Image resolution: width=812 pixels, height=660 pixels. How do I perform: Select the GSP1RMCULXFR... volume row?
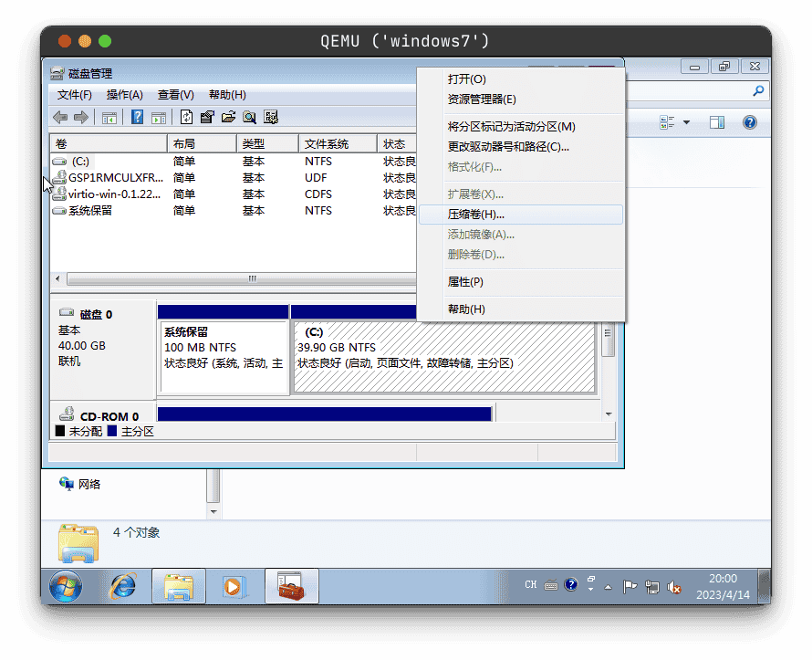click(233, 178)
